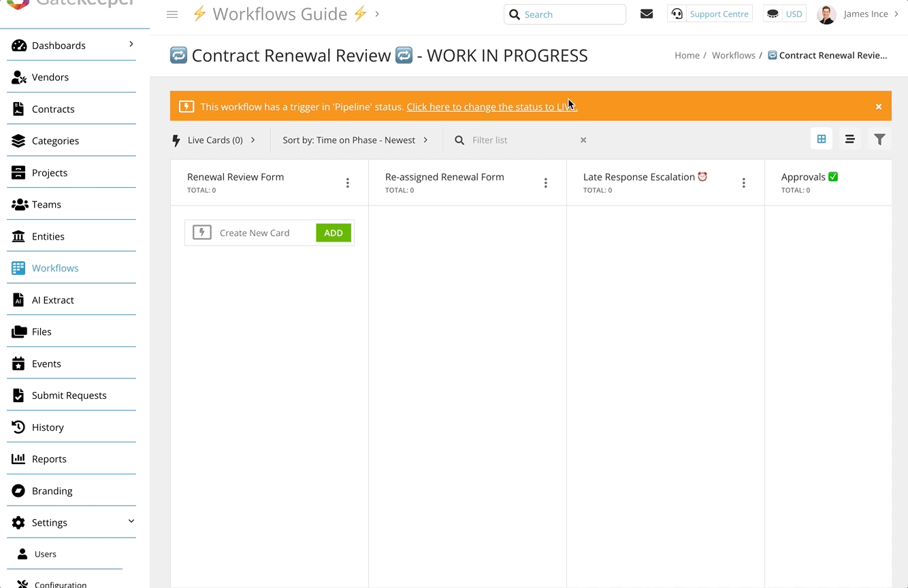Open the USD currency selector

pos(794,14)
